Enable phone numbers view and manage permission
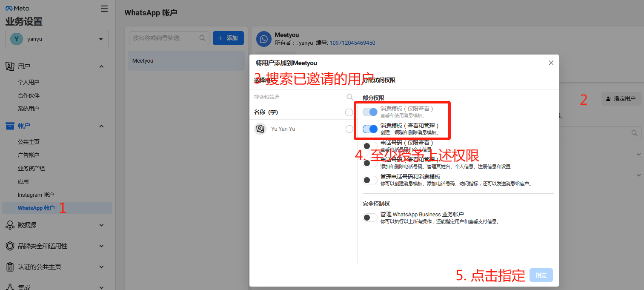644x290 pixels. 370,163
